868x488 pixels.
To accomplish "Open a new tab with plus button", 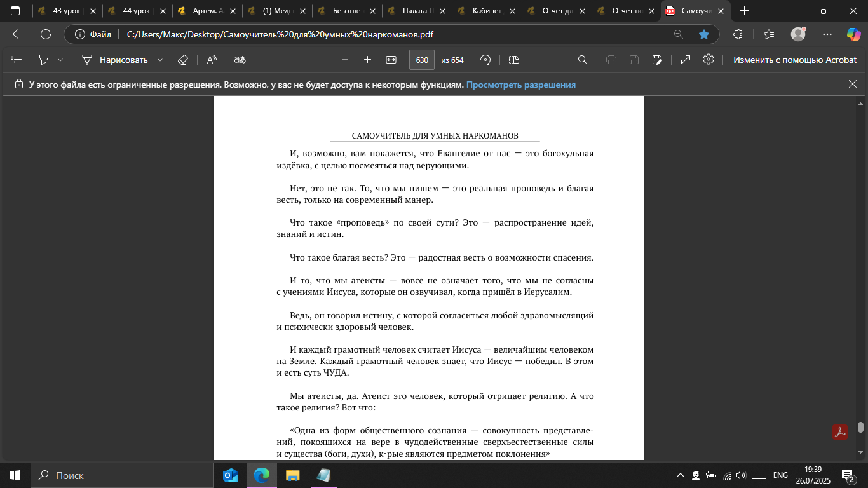I will tap(745, 11).
